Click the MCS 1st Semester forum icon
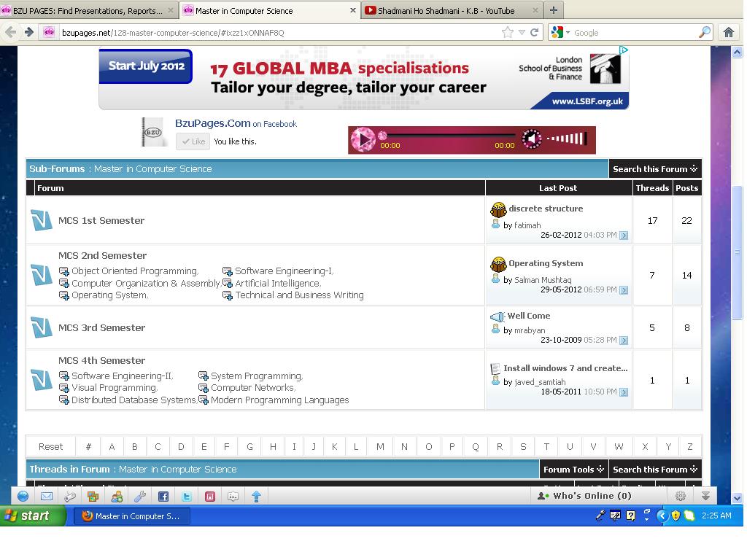The image size is (747, 560). coord(42,220)
